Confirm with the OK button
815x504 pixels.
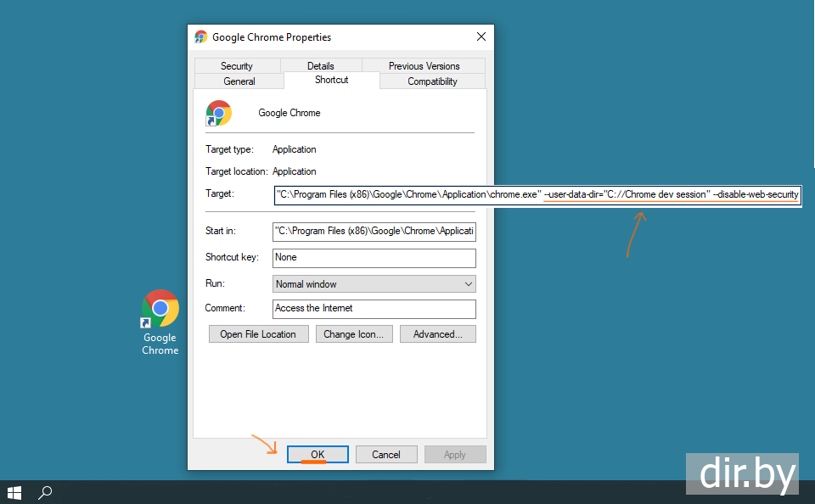[318, 455]
